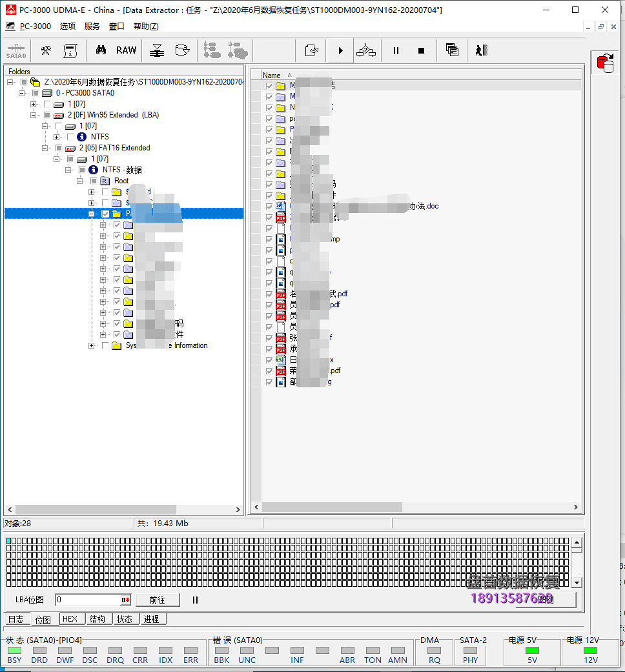625x672 pixels.
Task: Open the crossed tools utilities icon
Action: pyautogui.click(x=46, y=50)
